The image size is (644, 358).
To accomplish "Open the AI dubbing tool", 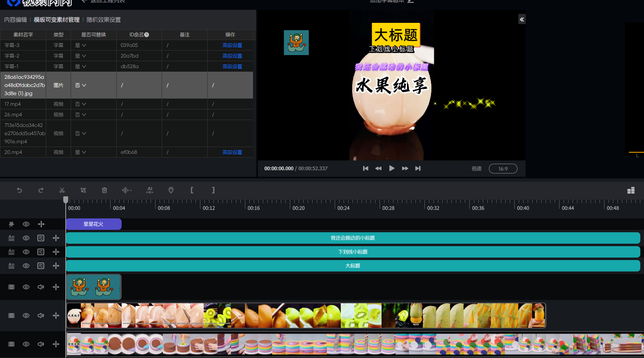I will (150, 190).
